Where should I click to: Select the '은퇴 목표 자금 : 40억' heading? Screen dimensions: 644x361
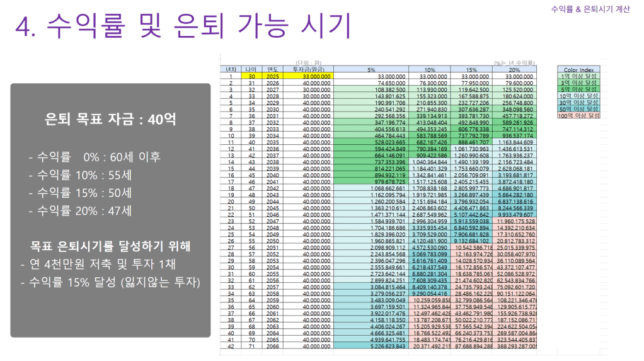[110, 119]
